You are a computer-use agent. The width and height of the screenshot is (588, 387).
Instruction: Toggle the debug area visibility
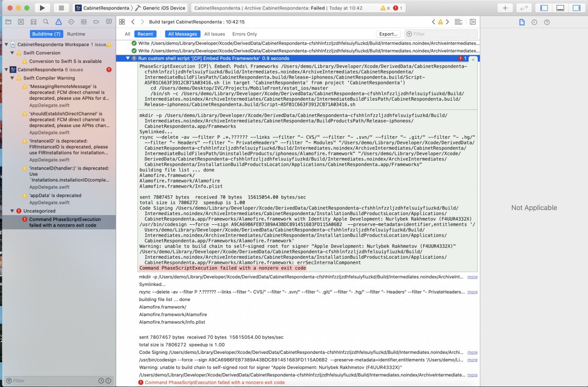560,8
